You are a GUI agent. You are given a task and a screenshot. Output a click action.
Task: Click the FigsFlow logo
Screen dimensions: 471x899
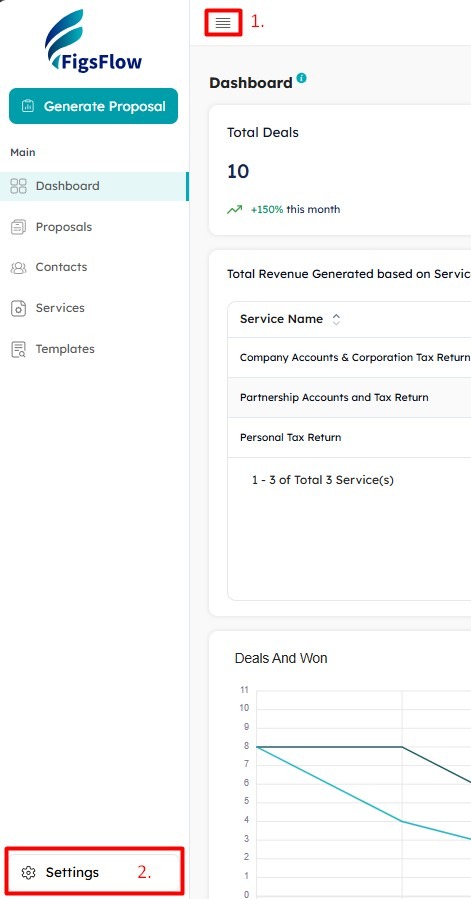(94, 40)
